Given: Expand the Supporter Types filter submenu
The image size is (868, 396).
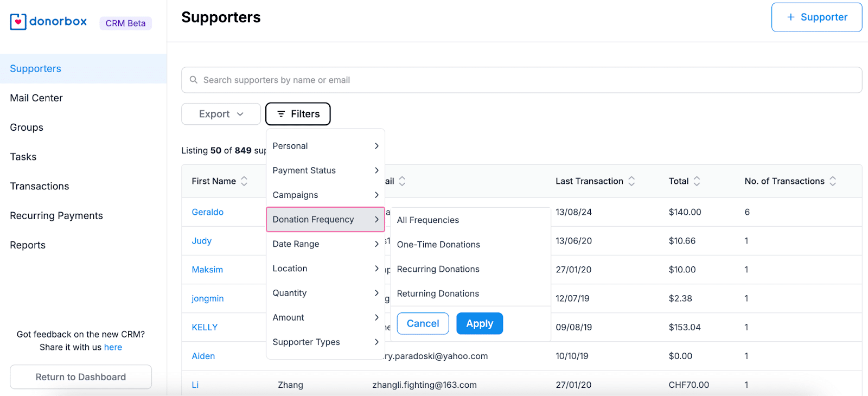Looking at the screenshot, I should pyautogui.click(x=325, y=342).
